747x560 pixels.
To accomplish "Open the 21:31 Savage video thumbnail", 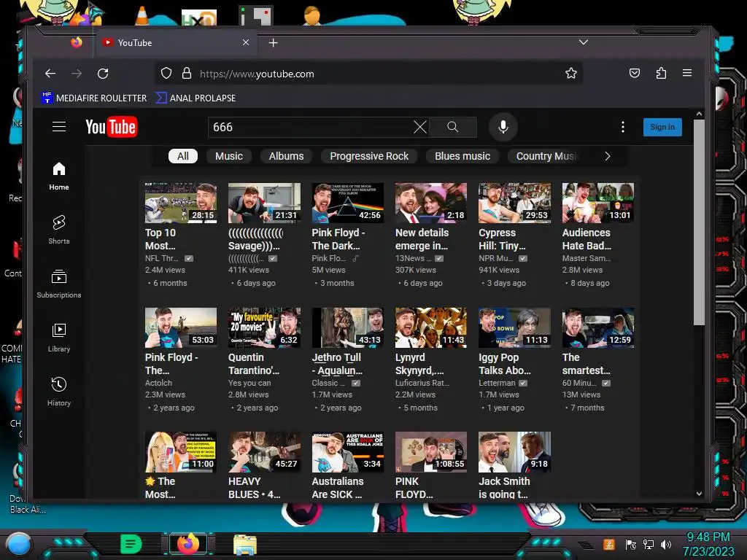I will (x=264, y=203).
